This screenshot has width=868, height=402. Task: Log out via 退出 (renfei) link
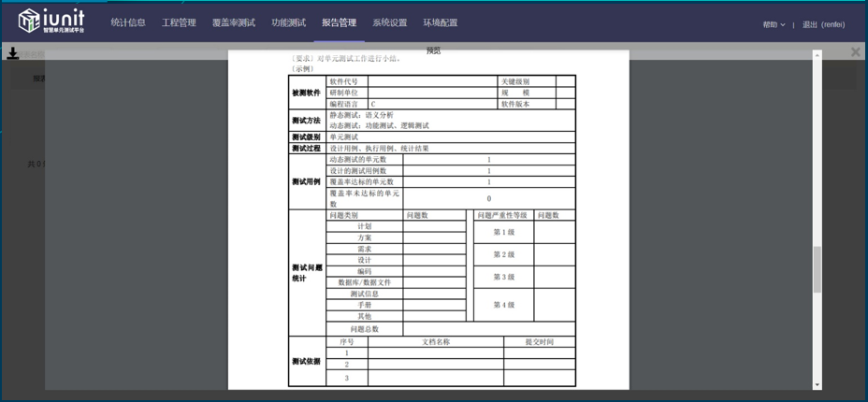pos(824,25)
